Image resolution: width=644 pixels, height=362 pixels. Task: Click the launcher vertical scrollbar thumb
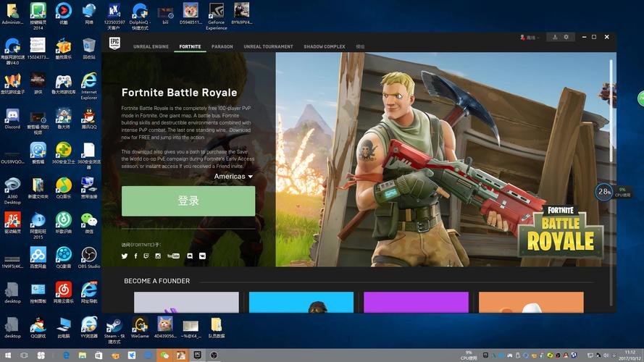tap(611, 111)
